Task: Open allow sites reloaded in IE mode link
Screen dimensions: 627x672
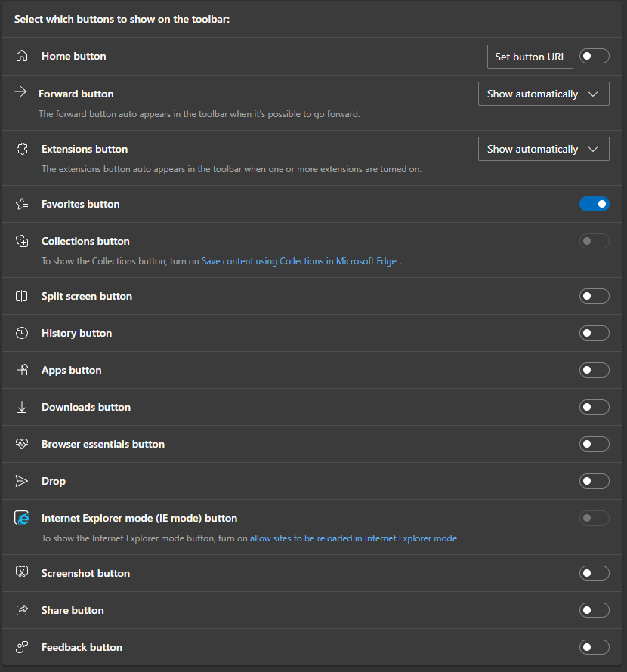Action: (354, 538)
